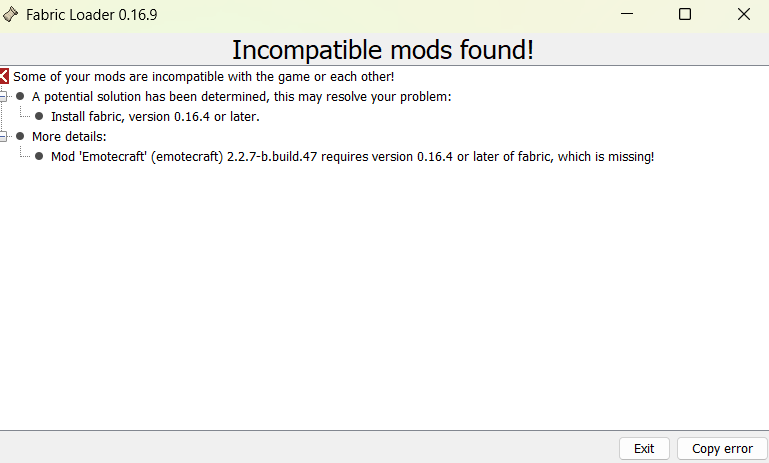This screenshot has height=463, width=769.
Task: Close the Fabric Loader window
Action: [x=743, y=14]
